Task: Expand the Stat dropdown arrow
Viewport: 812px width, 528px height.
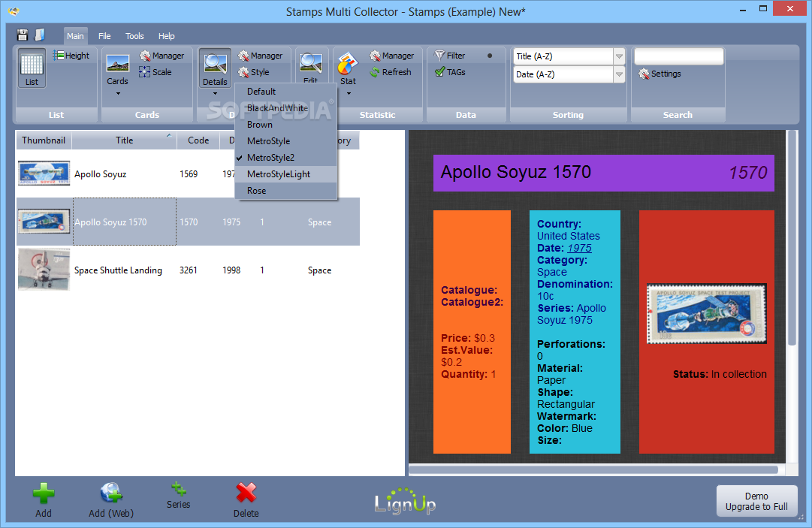Action: coord(349,94)
